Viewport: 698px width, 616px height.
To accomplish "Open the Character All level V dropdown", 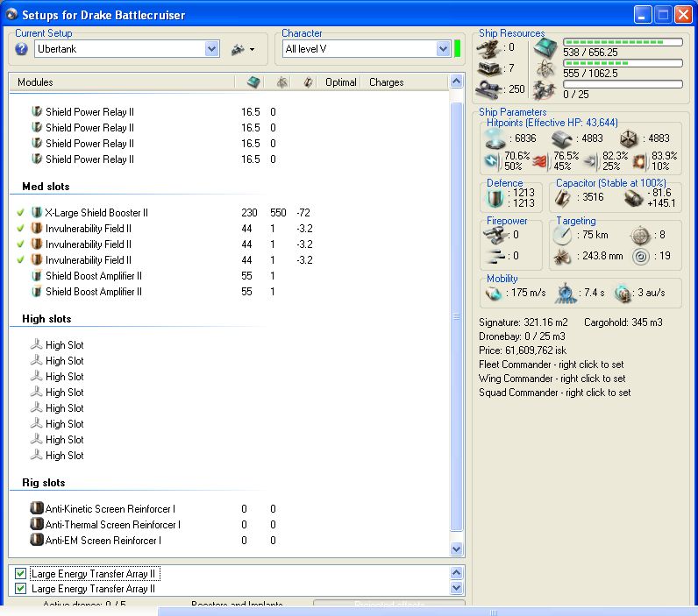I will 443,49.
